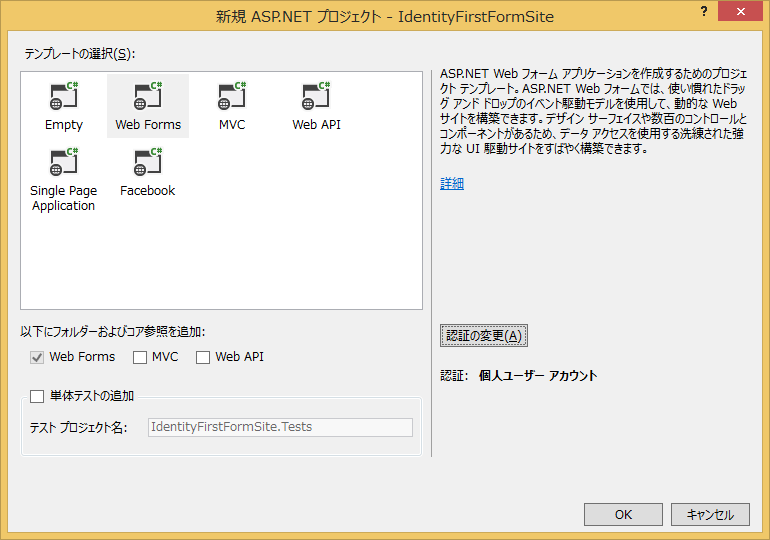The width and height of the screenshot is (770, 540).
Task: Focus the テスト プロジェクト名 input field
Action: click(x=280, y=427)
